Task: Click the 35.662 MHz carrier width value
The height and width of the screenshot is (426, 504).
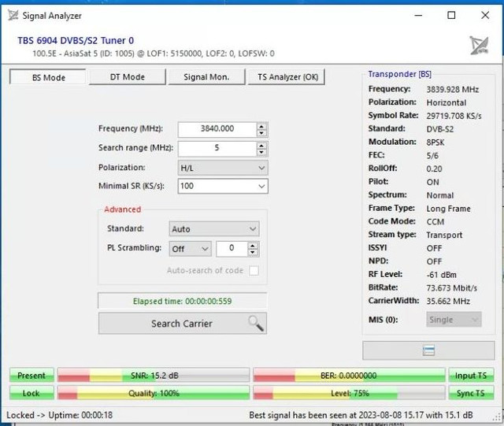Action: pyautogui.click(x=448, y=302)
